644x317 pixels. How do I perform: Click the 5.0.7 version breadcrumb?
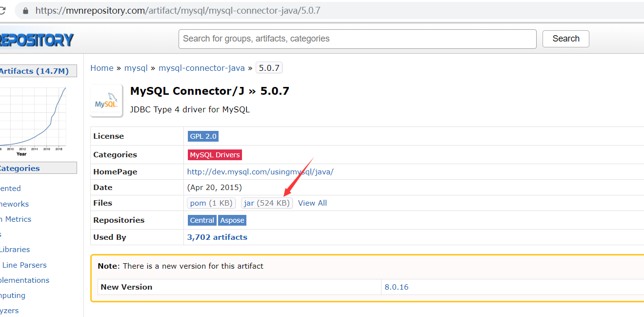[269, 68]
